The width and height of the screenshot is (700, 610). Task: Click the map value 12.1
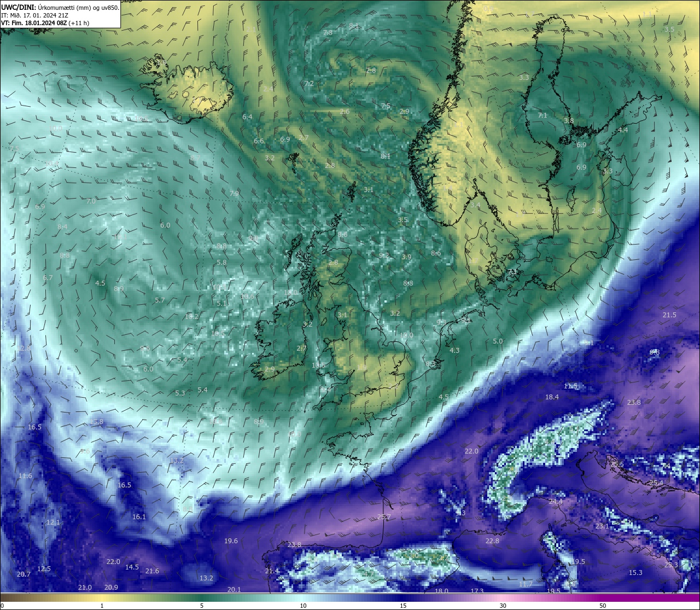point(53,522)
